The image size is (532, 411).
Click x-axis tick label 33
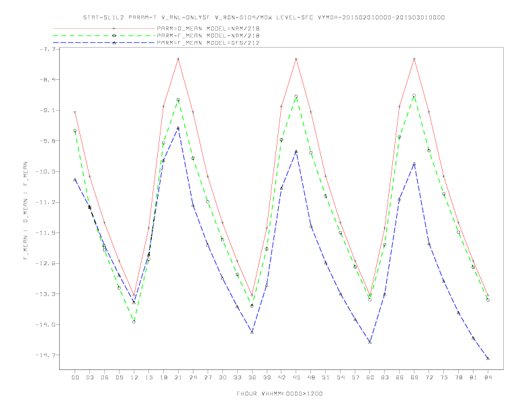238,377
